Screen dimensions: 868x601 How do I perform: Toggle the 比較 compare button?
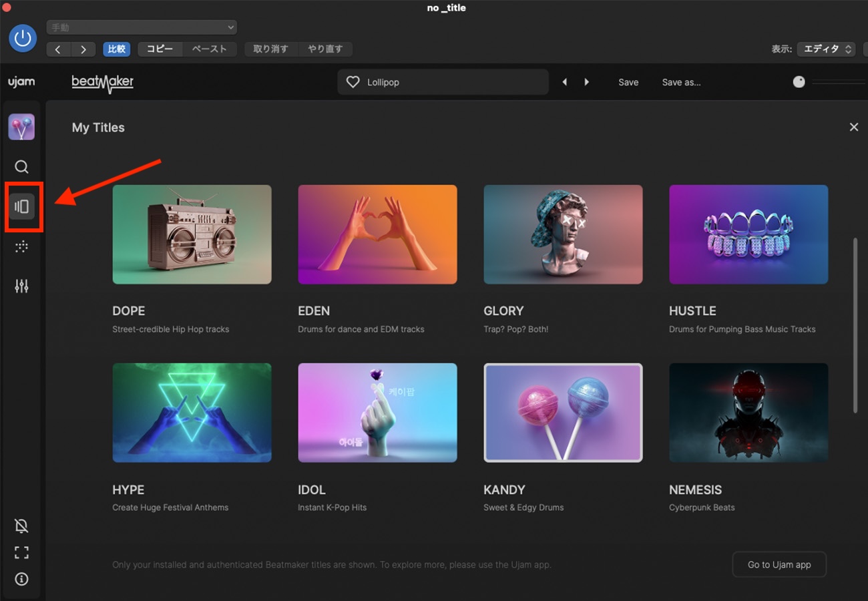(x=117, y=49)
